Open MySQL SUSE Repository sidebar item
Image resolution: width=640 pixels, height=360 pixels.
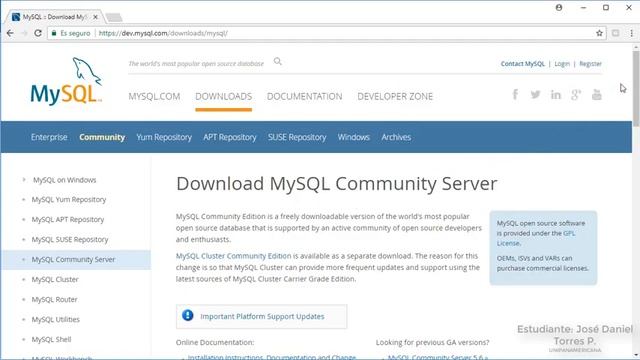tap(70, 240)
